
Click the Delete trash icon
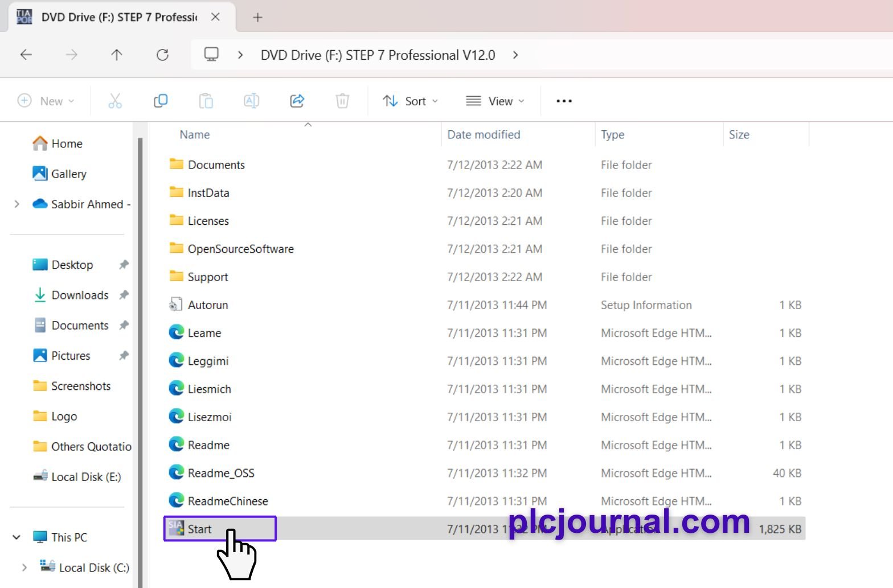coord(342,101)
